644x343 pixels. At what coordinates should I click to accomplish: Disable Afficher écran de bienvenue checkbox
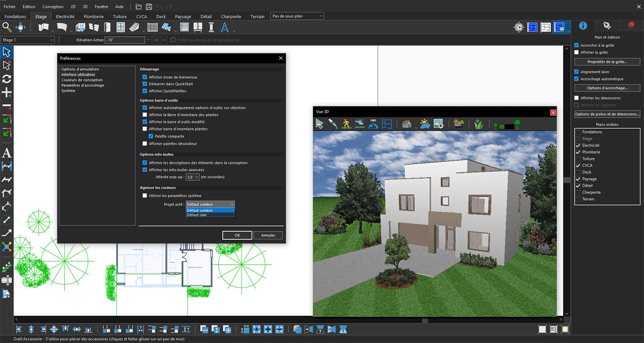tap(145, 77)
